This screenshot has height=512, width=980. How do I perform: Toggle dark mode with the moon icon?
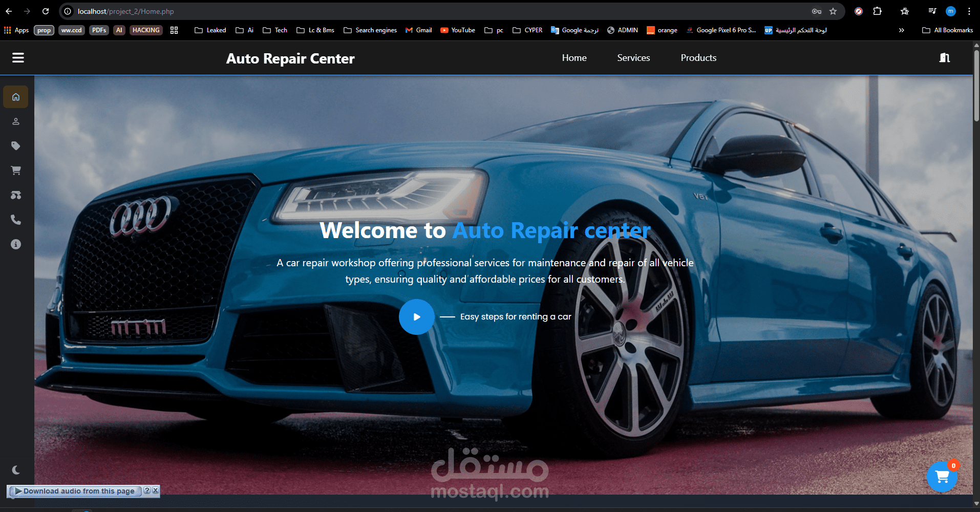(16, 470)
